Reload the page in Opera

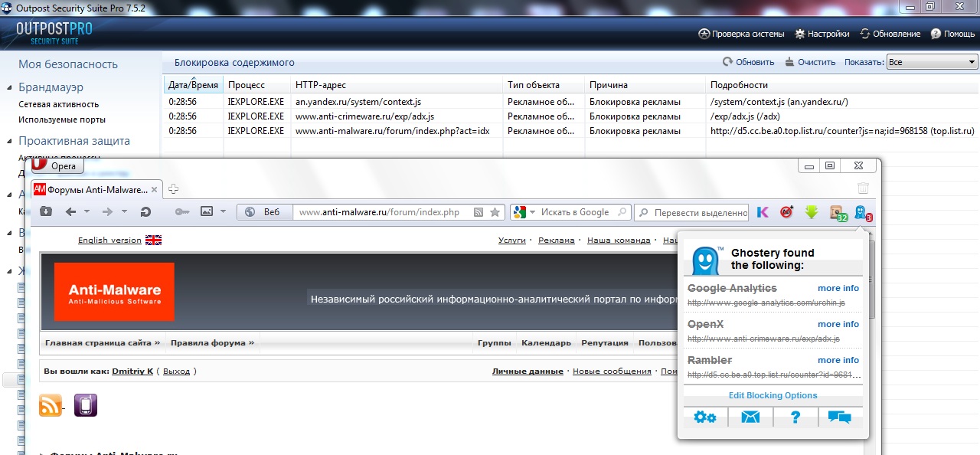145,212
